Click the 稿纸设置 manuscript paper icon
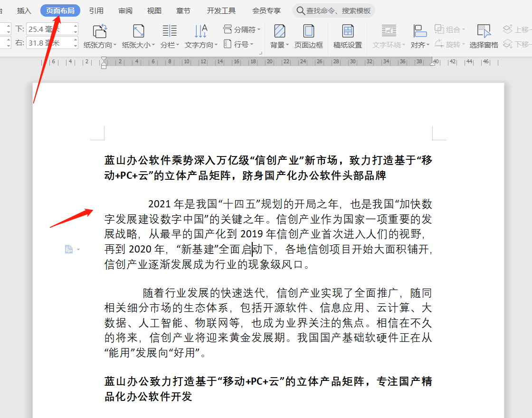Screen dimensions: 532x418 348,31
